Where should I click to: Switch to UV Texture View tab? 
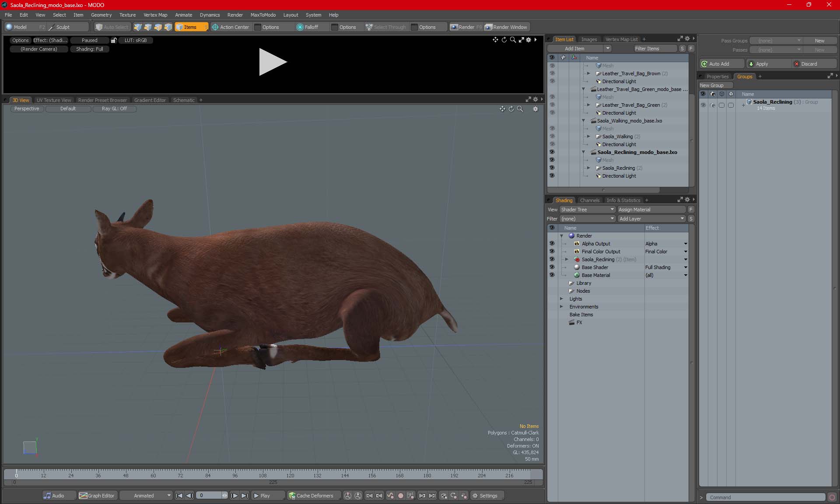tap(54, 100)
